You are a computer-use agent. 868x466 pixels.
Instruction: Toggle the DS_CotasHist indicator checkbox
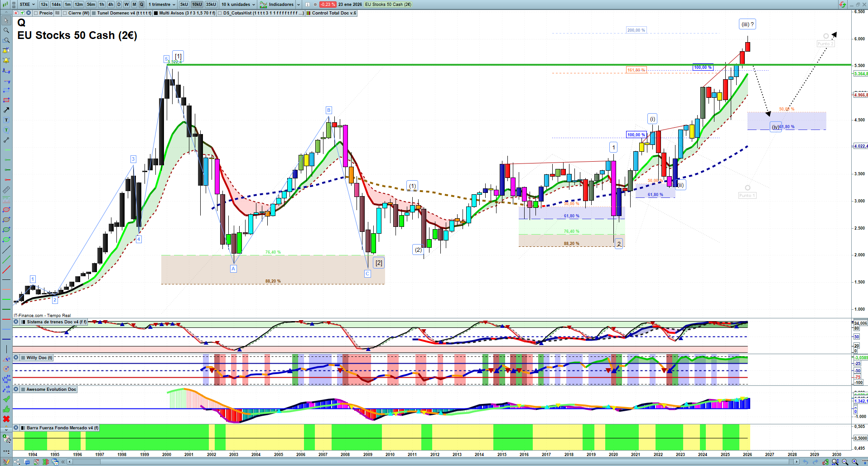pos(220,13)
